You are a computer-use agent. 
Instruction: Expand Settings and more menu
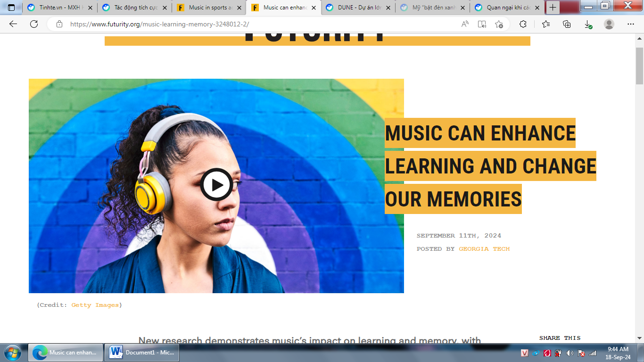coord(631,24)
